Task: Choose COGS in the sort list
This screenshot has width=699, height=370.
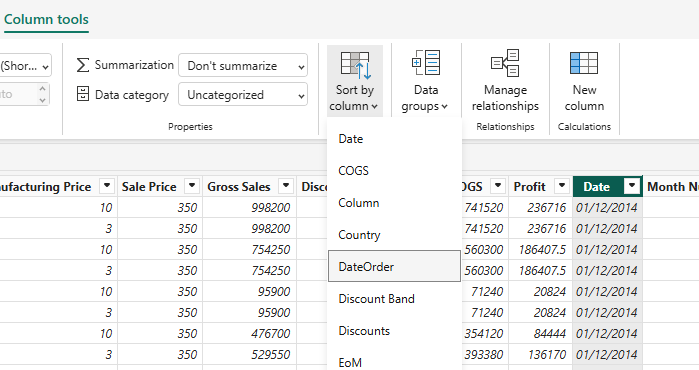Action: [394, 171]
